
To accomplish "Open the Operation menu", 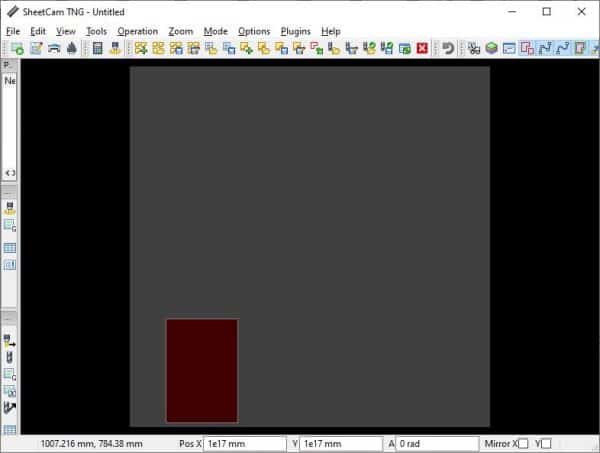I will pos(137,31).
